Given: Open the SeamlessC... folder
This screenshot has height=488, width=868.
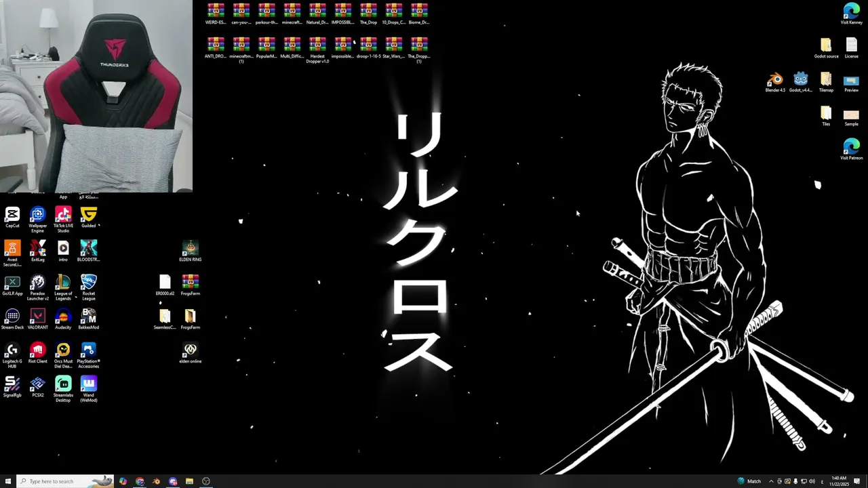Looking at the screenshot, I should (x=165, y=320).
